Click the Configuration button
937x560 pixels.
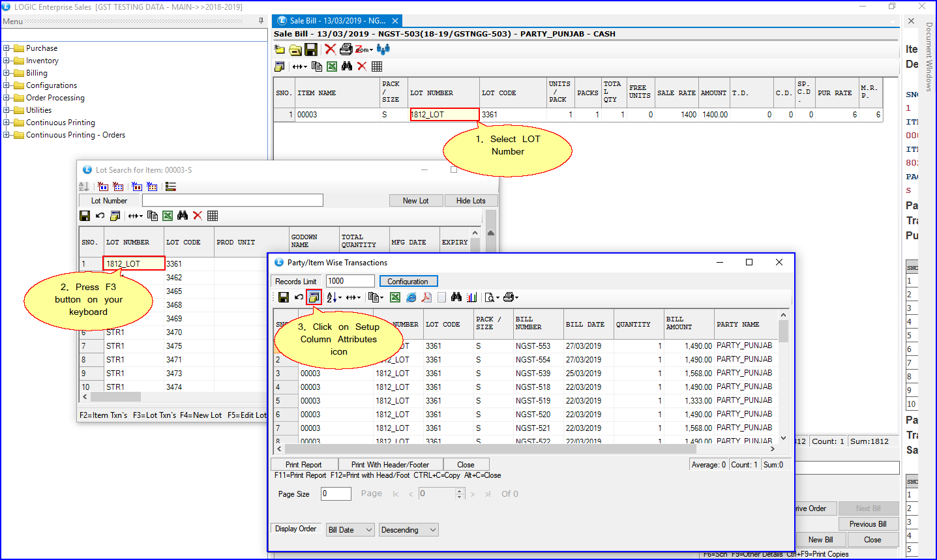click(x=408, y=282)
